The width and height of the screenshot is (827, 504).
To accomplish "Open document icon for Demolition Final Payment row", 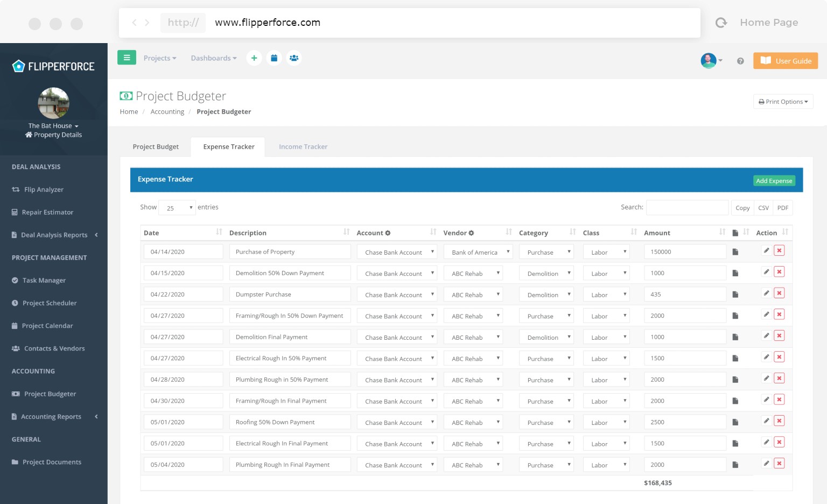I will (735, 337).
